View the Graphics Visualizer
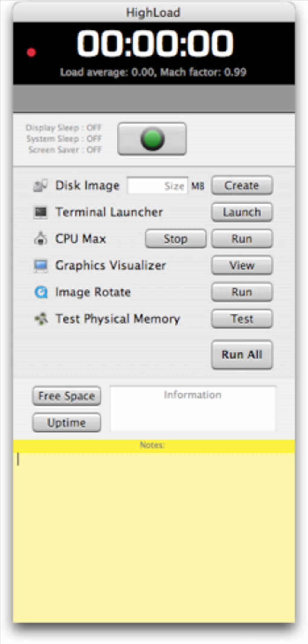308x644 pixels. [242, 266]
